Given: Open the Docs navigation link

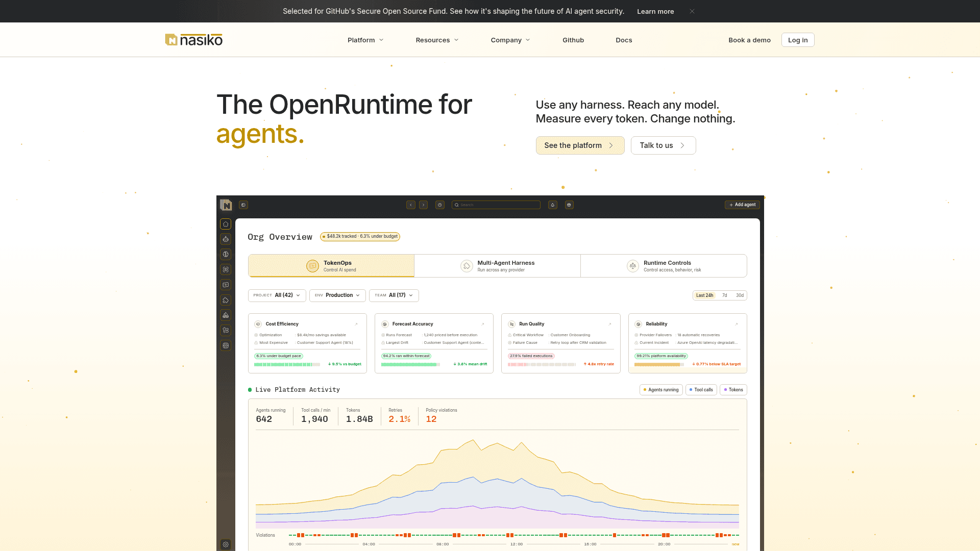Looking at the screenshot, I should pos(624,40).
